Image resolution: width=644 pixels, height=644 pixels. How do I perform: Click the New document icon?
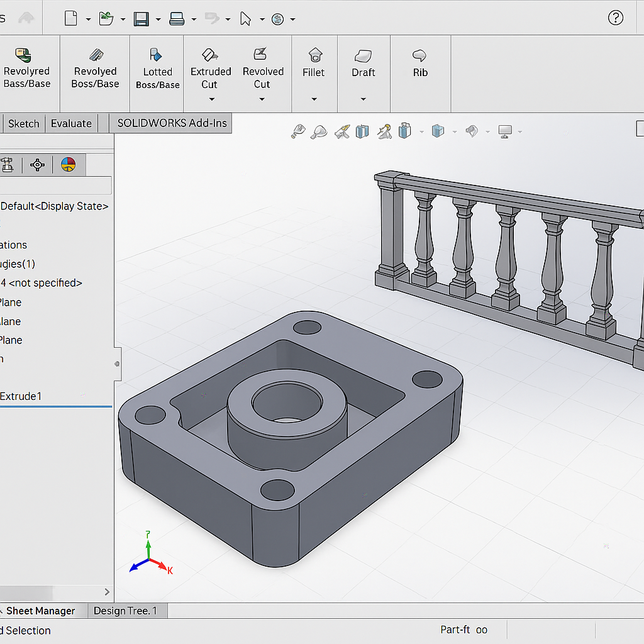(x=71, y=19)
